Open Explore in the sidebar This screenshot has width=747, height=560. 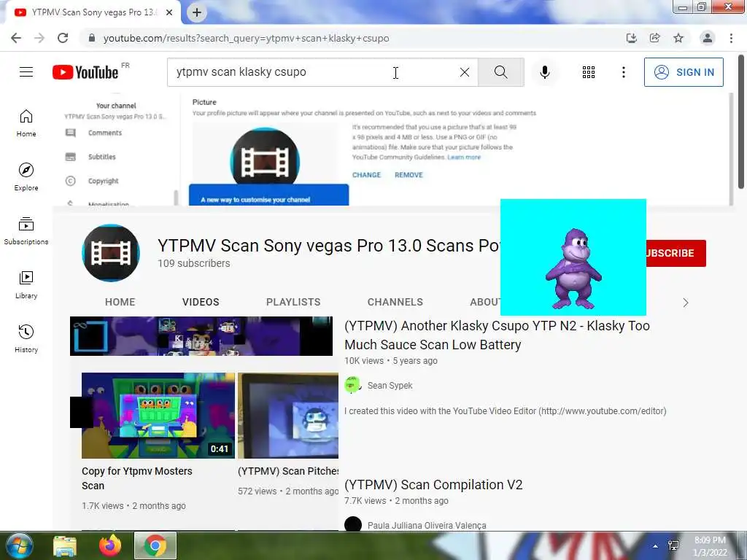26,177
